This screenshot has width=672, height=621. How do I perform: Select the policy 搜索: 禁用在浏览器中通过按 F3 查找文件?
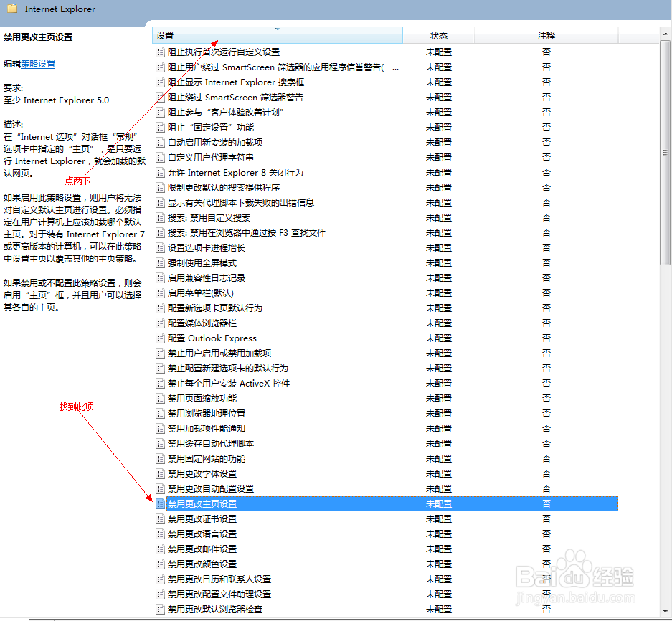247,233
